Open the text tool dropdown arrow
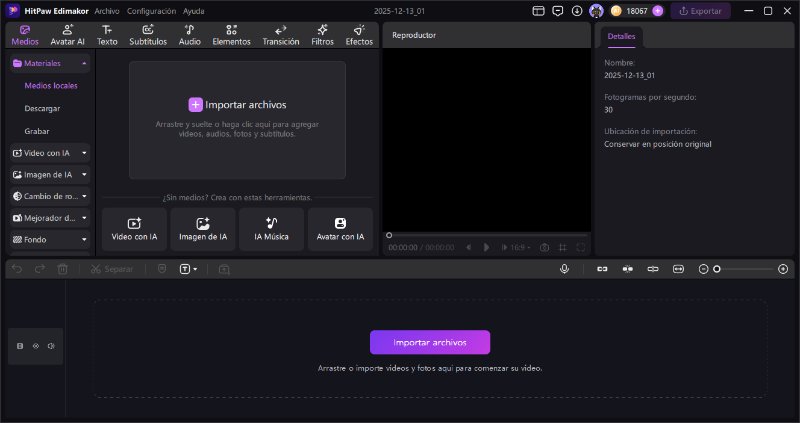This screenshot has width=800, height=423. click(x=195, y=269)
